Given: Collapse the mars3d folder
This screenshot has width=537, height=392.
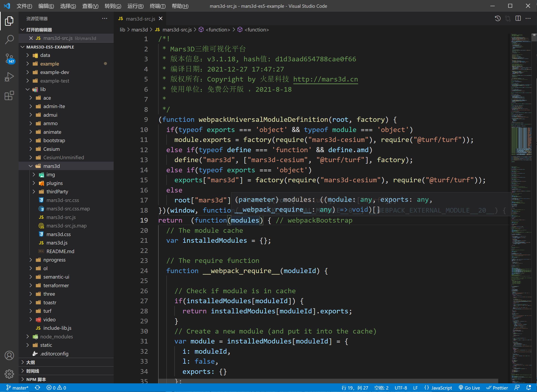Looking at the screenshot, I should [x=66, y=166].
